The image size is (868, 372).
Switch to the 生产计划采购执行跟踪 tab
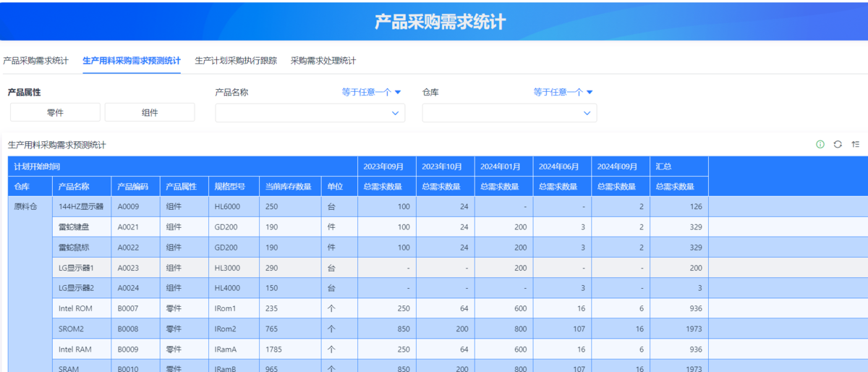coord(236,61)
